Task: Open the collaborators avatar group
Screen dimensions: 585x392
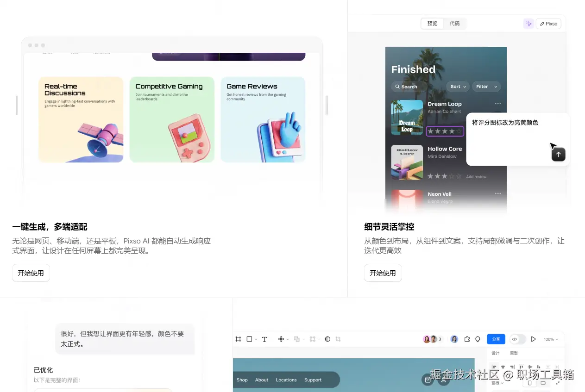Action: click(x=433, y=339)
